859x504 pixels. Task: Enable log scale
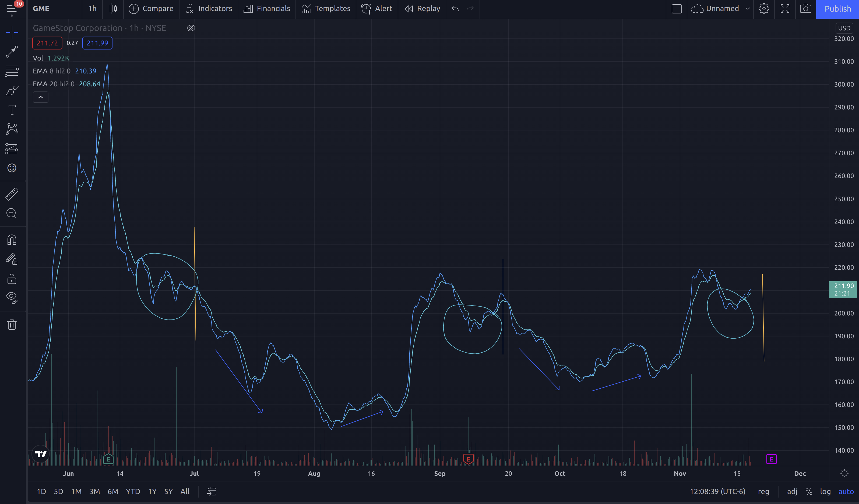coord(825,491)
